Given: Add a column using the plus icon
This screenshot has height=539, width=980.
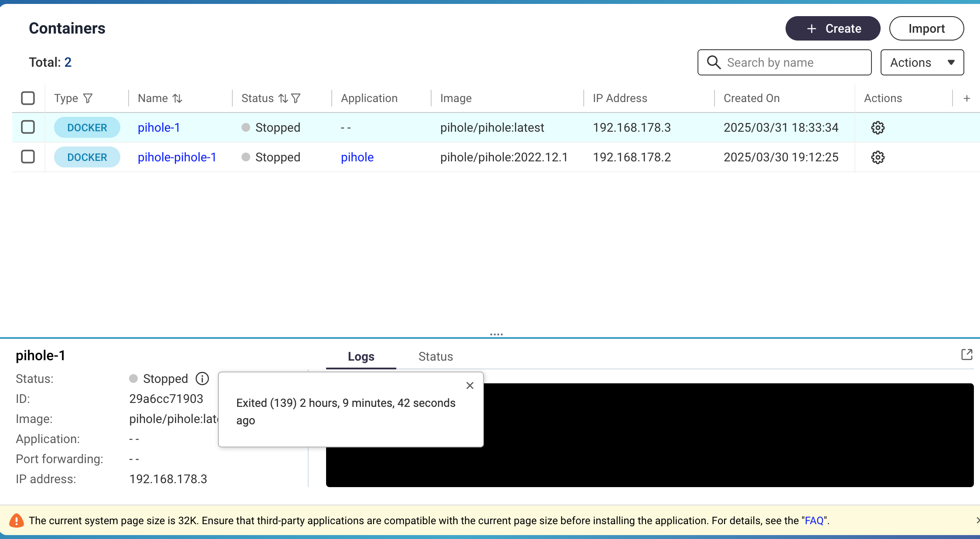Looking at the screenshot, I should coord(966,99).
